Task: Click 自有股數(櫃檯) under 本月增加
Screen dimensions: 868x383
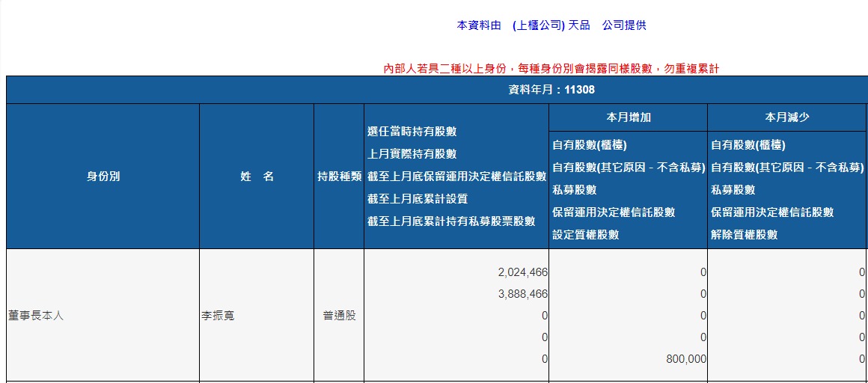Action: click(590, 146)
